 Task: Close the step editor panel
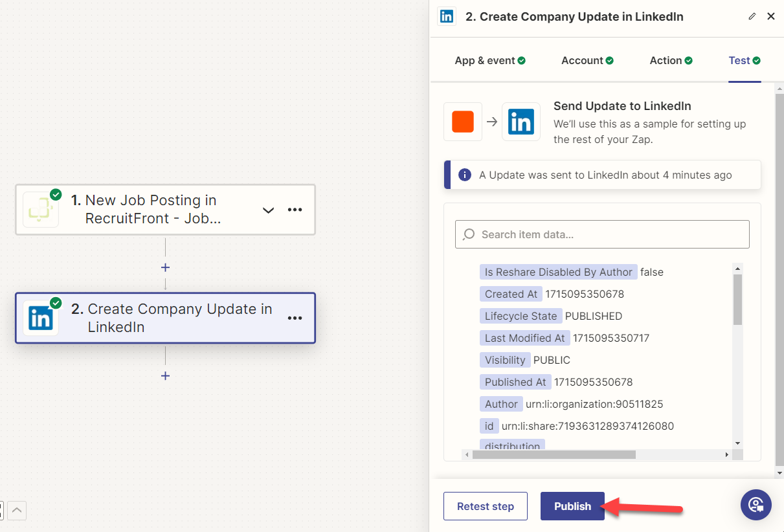coord(771,16)
